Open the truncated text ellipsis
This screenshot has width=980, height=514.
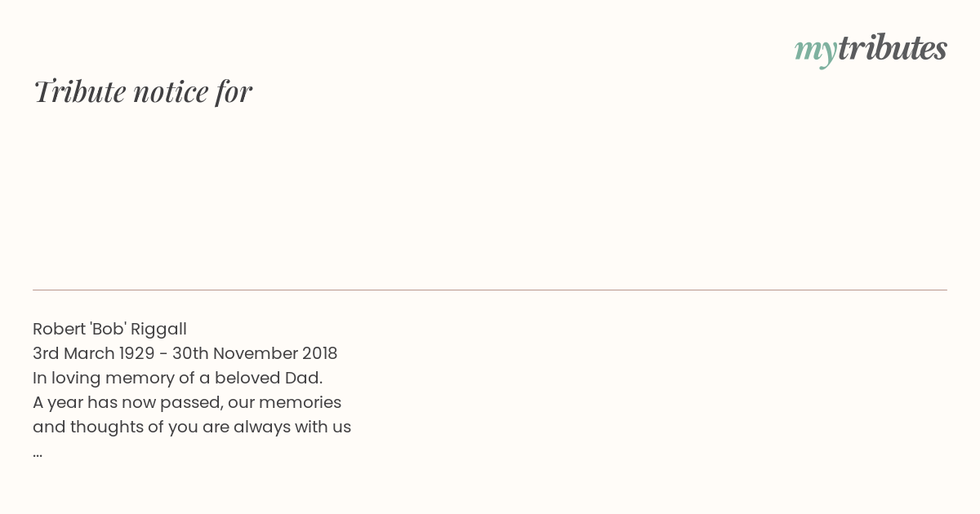(x=38, y=454)
